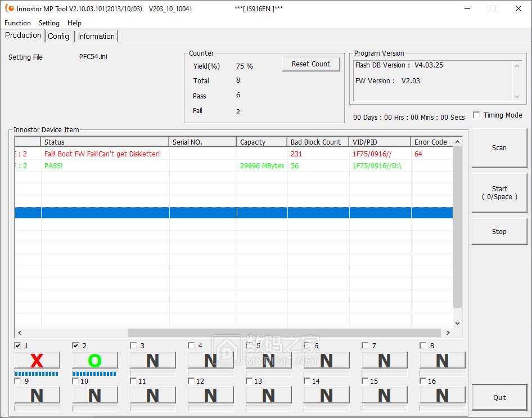Enable the port 4 checkbox
Viewport: 532px width, 418px height.
[x=191, y=345]
